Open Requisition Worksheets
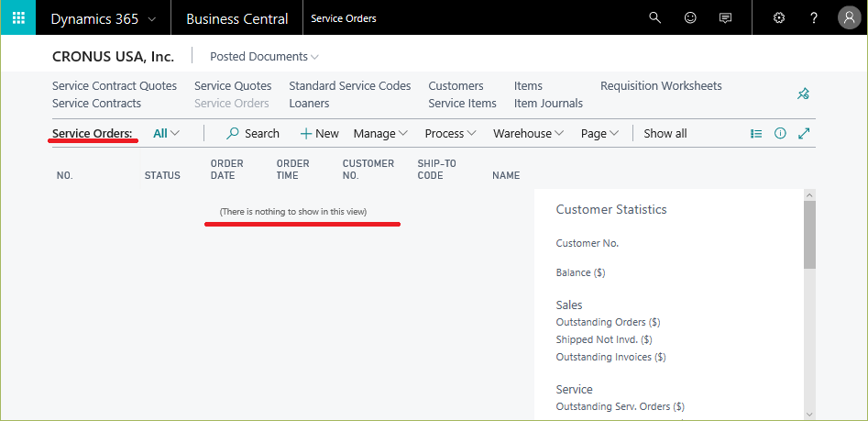The height and width of the screenshot is (421, 868). [661, 86]
